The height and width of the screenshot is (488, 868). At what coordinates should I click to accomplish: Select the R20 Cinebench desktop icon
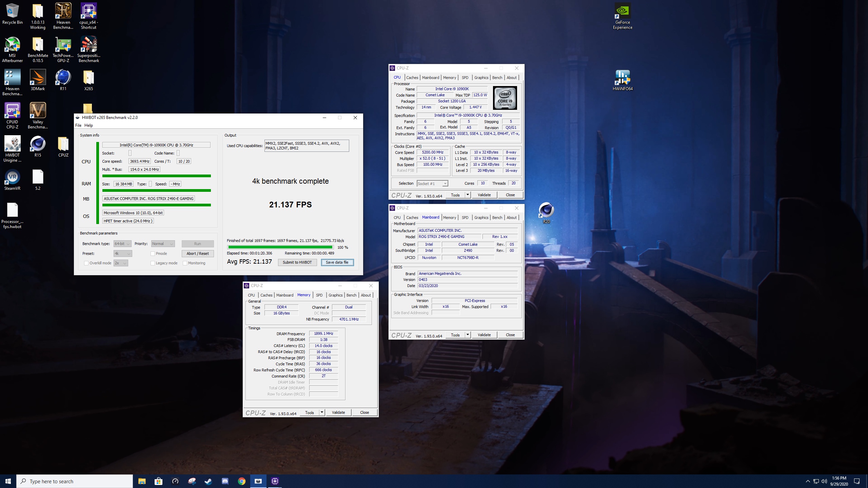click(x=546, y=213)
